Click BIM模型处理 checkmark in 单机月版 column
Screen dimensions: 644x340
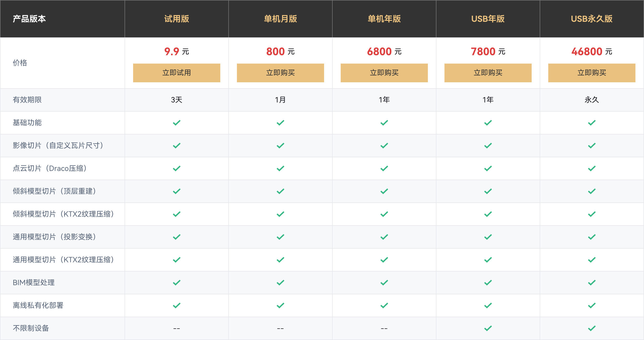click(280, 283)
